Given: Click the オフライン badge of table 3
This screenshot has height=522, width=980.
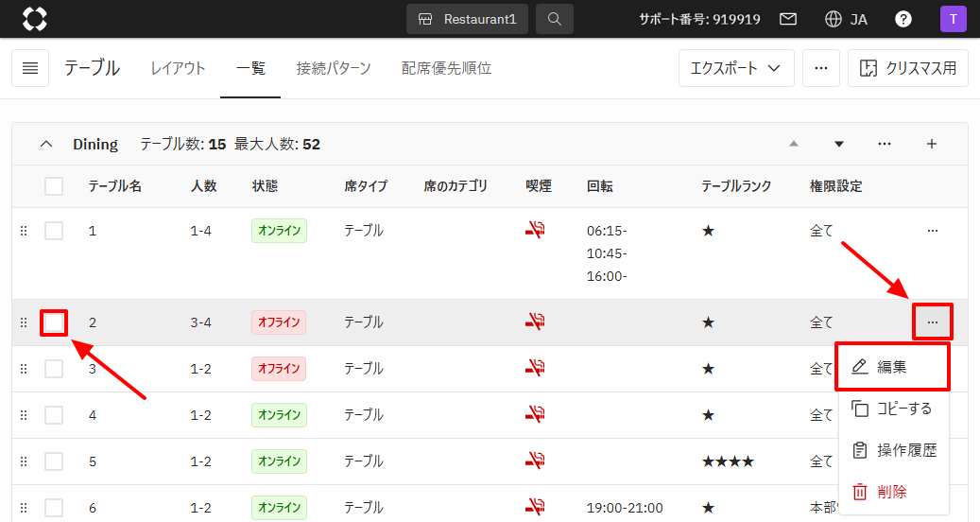Looking at the screenshot, I should 279,369.
